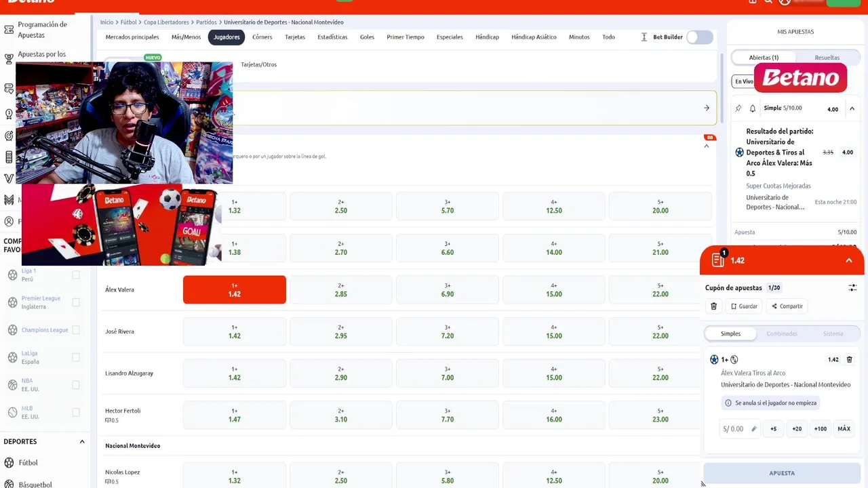Pin the open Simple bet

tap(738, 108)
